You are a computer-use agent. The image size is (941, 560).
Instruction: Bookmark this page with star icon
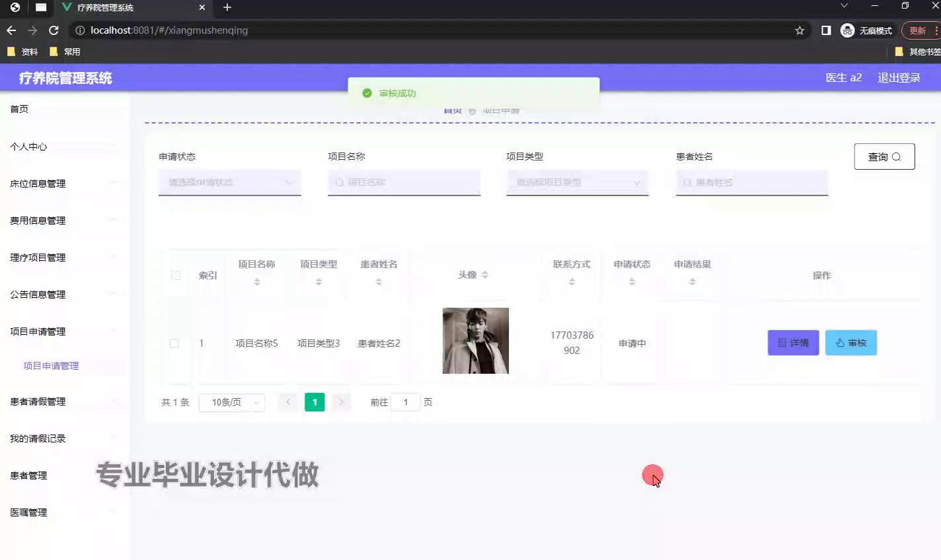point(800,30)
